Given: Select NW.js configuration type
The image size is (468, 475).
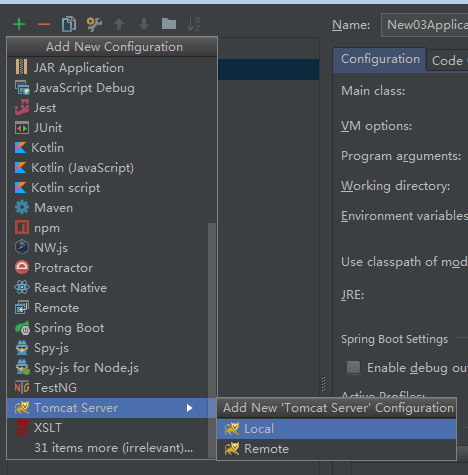Looking at the screenshot, I should pos(108,248).
